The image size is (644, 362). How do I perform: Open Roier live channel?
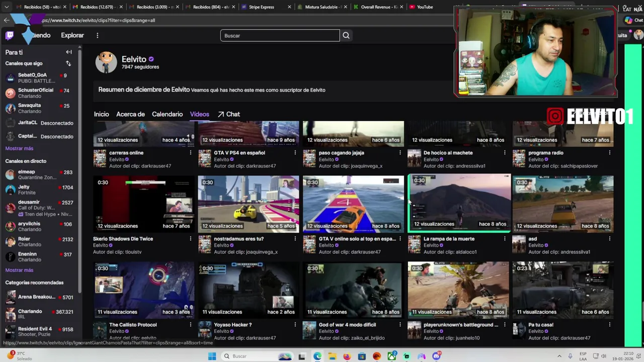[x=39, y=242]
